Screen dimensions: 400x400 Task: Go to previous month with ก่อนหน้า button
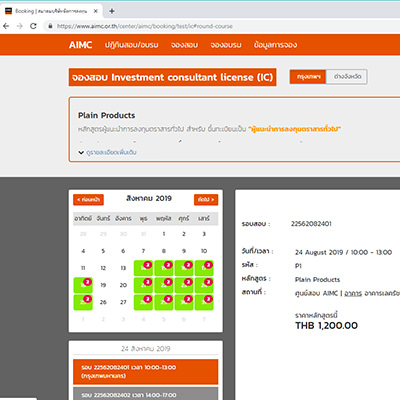click(x=88, y=200)
